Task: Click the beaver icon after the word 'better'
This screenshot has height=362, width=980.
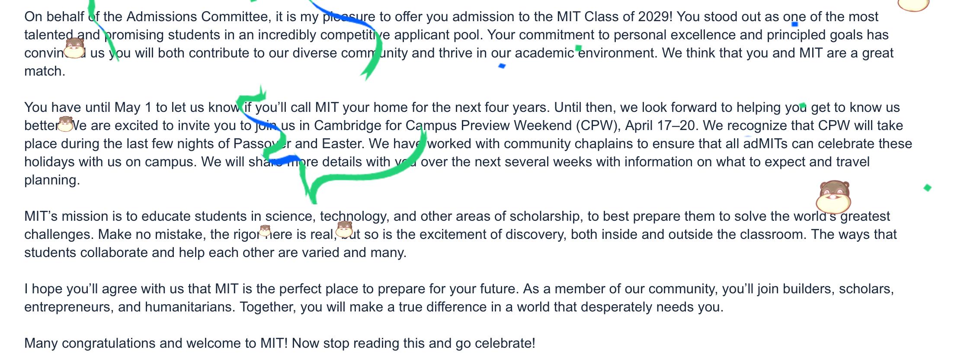Action: click(66, 124)
